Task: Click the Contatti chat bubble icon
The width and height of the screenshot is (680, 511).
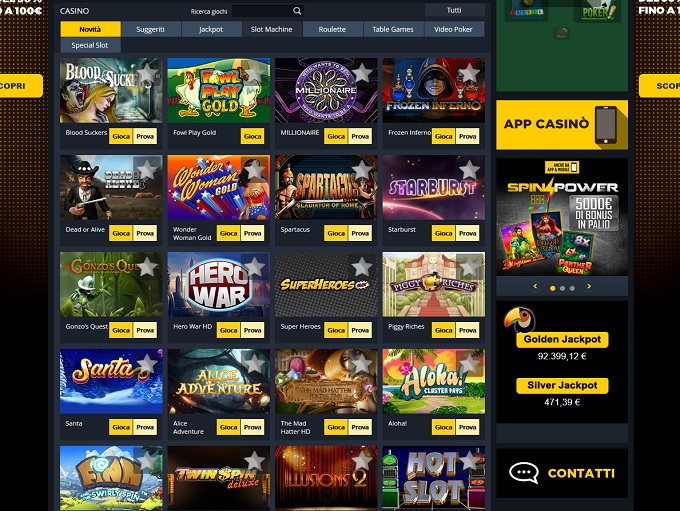Action: tap(523, 473)
